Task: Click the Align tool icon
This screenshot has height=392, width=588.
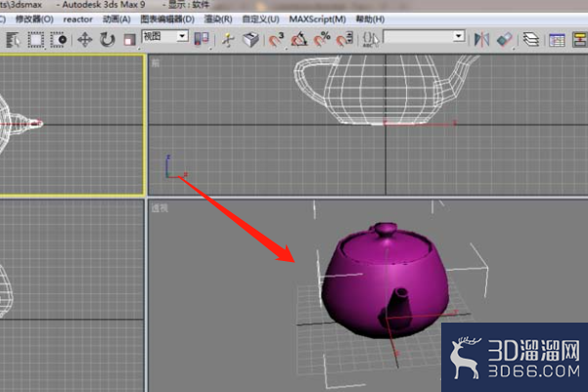Action: pos(505,39)
